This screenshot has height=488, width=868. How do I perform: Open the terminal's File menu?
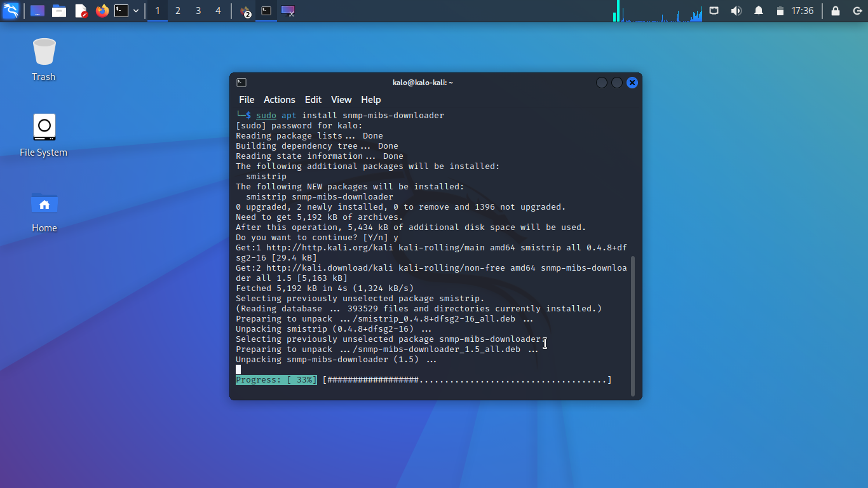coord(247,100)
